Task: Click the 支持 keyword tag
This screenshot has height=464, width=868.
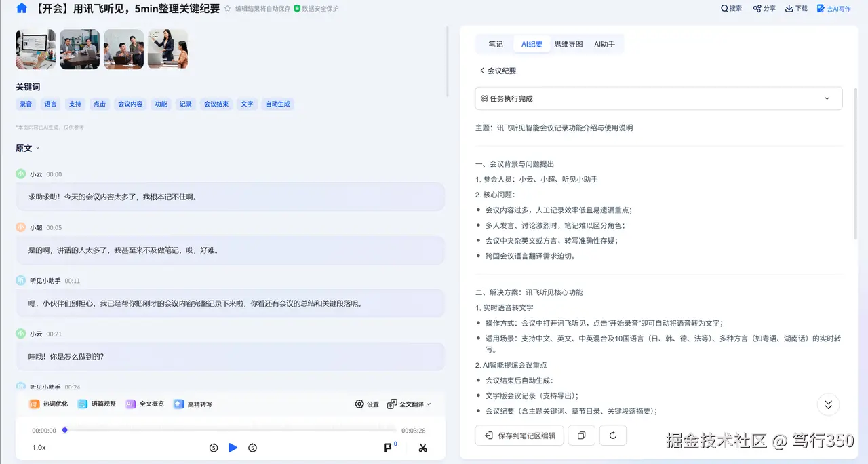Action: point(75,104)
